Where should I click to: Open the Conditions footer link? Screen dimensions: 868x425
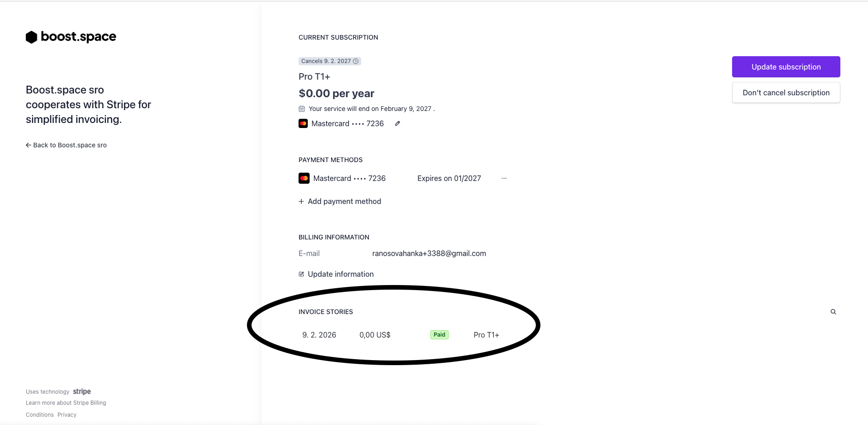(x=40, y=415)
